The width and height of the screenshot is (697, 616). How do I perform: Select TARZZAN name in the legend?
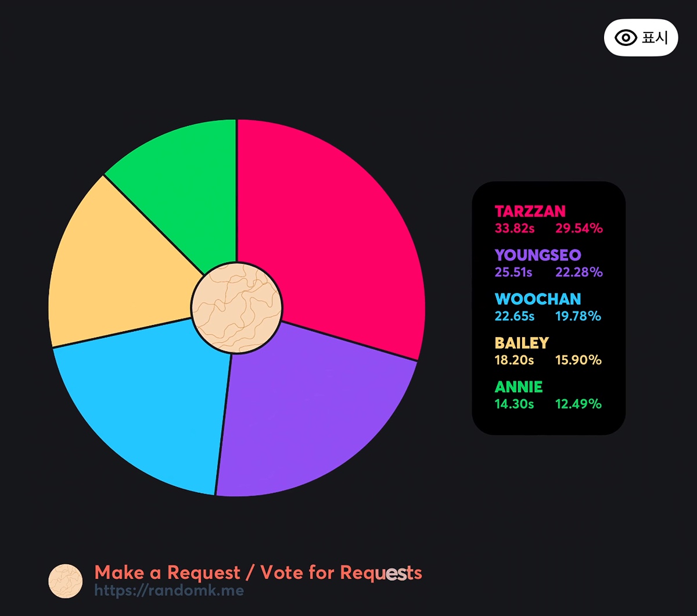530,212
